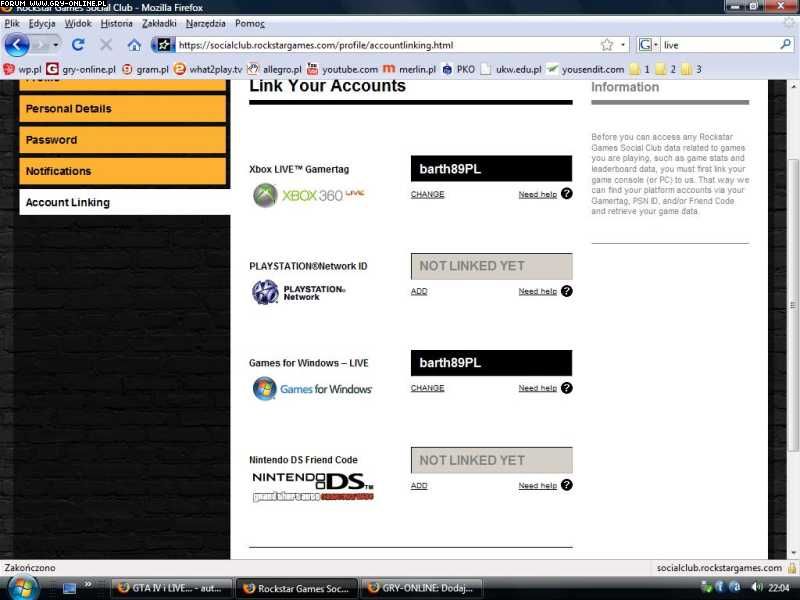Click CHANGE under Xbox LIVE Gamertag
The width and height of the screenshot is (800, 600).
click(x=428, y=194)
